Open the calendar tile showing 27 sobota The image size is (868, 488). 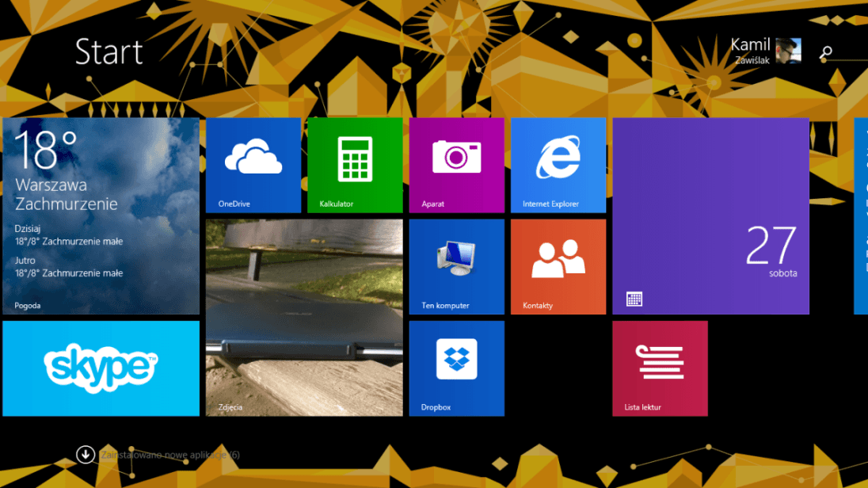(x=710, y=216)
